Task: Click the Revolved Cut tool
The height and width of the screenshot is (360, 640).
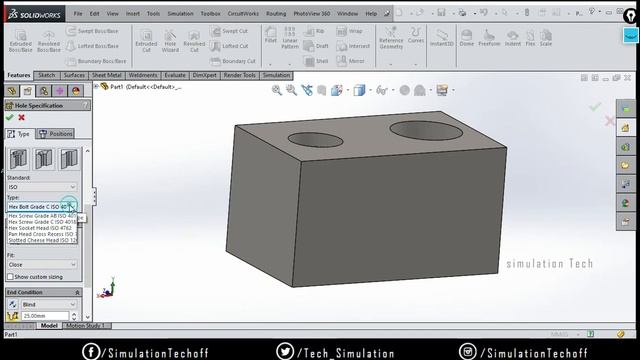Action: point(194,40)
